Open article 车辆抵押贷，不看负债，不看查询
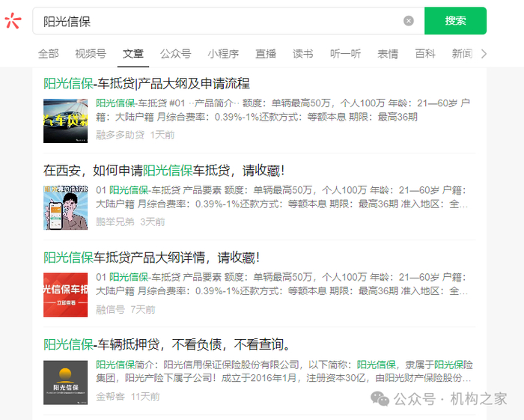Viewport: 524px width, 420px height. (x=167, y=344)
